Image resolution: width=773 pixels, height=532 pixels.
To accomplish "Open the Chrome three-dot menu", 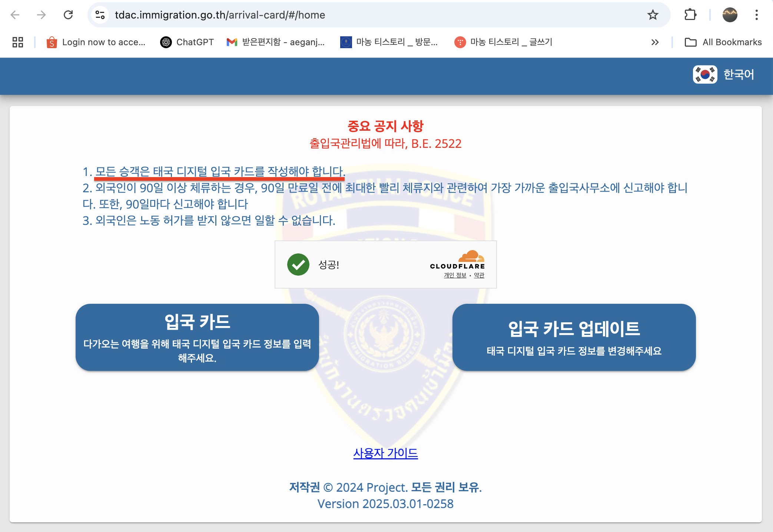I will click(x=757, y=15).
